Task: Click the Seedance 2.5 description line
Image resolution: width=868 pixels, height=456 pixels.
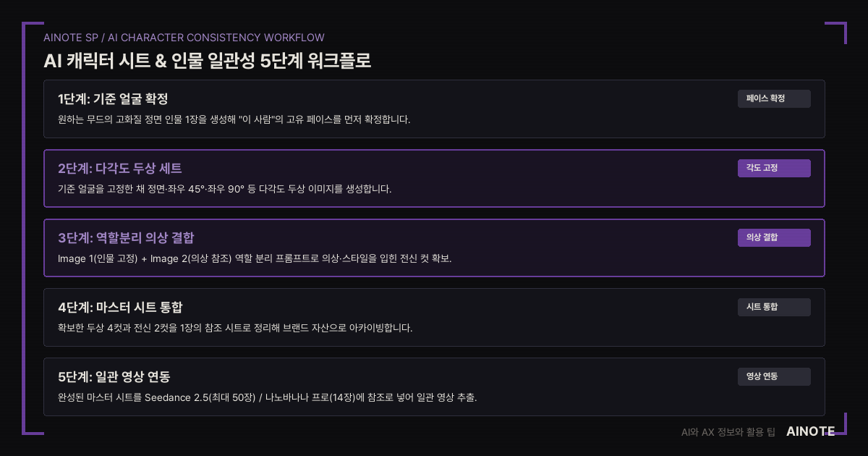Action: pos(268,397)
